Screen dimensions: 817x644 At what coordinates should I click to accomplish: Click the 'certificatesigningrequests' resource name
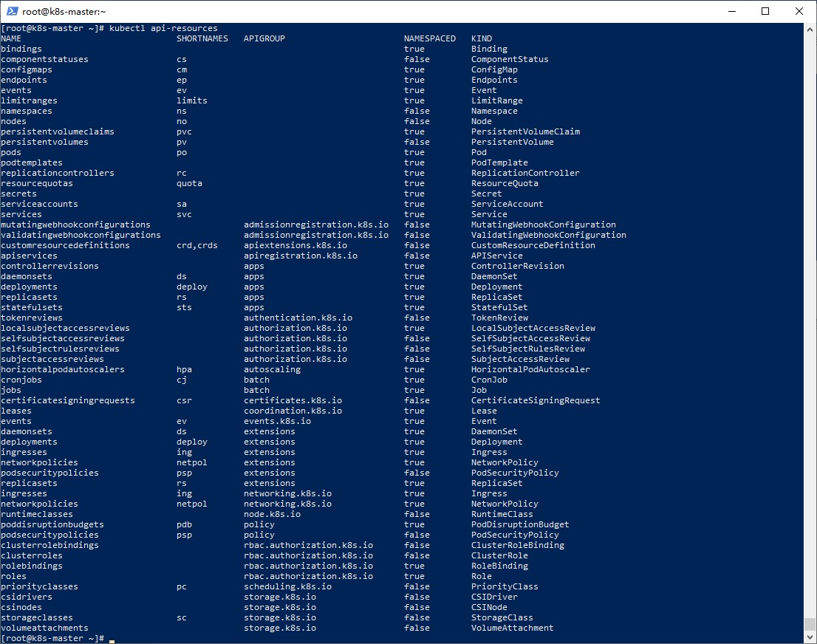click(68, 401)
